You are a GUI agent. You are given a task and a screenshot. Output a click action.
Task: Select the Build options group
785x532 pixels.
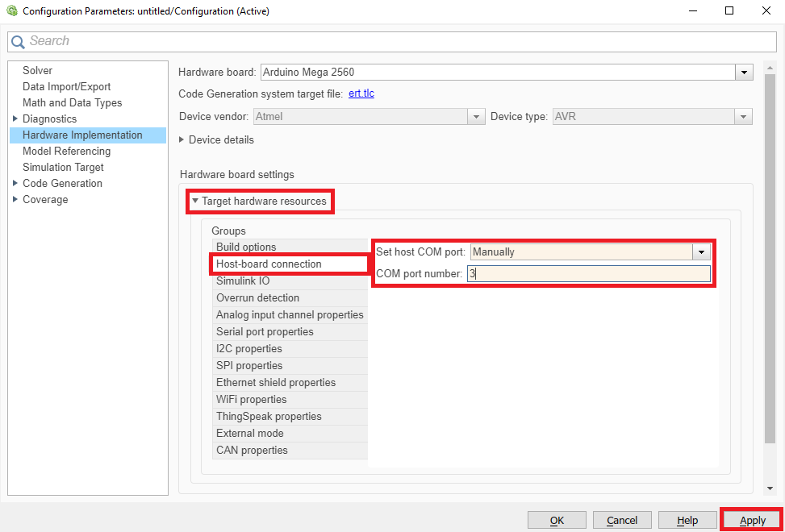(x=246, y=247)
